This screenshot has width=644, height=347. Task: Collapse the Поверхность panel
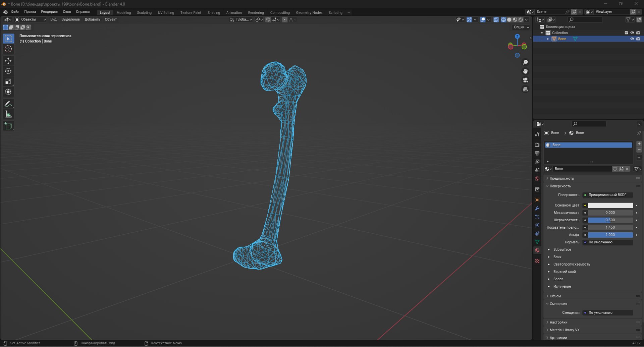[560, 186]
